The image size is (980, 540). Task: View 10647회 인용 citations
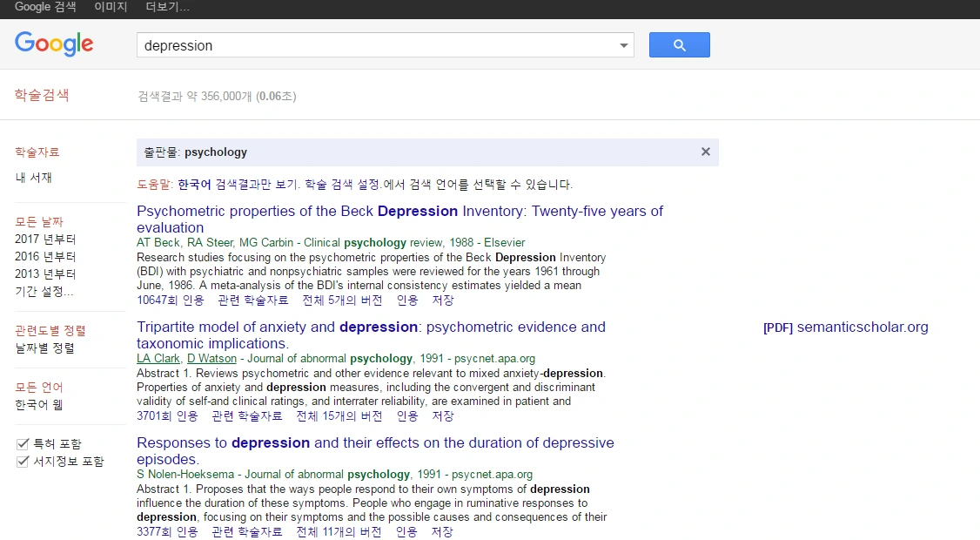171,300
